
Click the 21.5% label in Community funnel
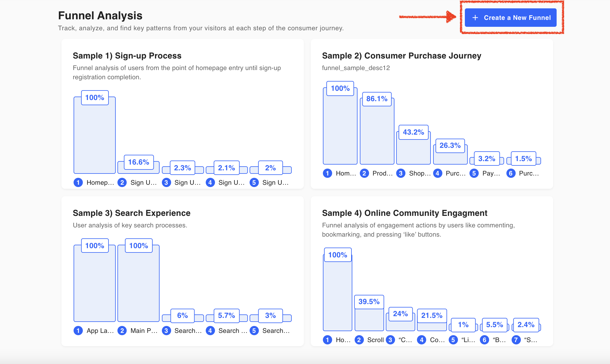click(432, 316)
